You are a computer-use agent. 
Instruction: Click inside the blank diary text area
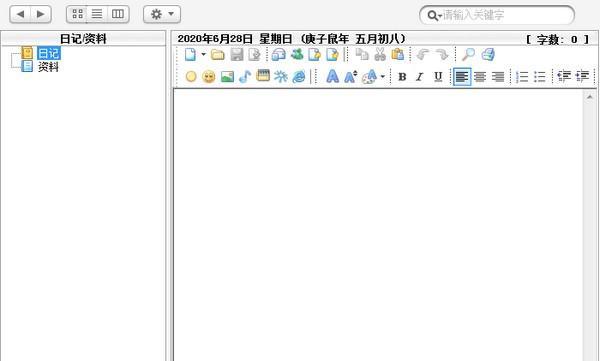click(x=378, y=225)
